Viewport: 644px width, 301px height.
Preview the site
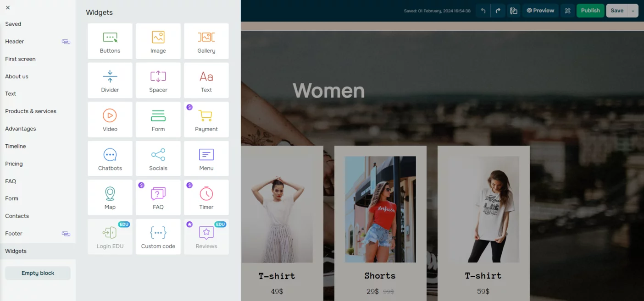[540, 10]
